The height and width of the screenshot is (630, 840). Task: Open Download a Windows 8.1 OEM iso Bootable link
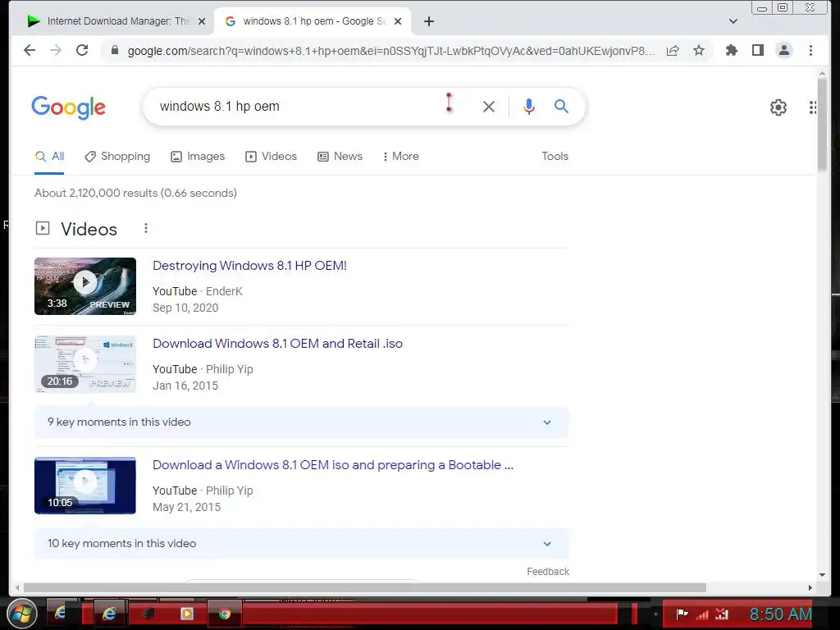click(x=333, y=465)
